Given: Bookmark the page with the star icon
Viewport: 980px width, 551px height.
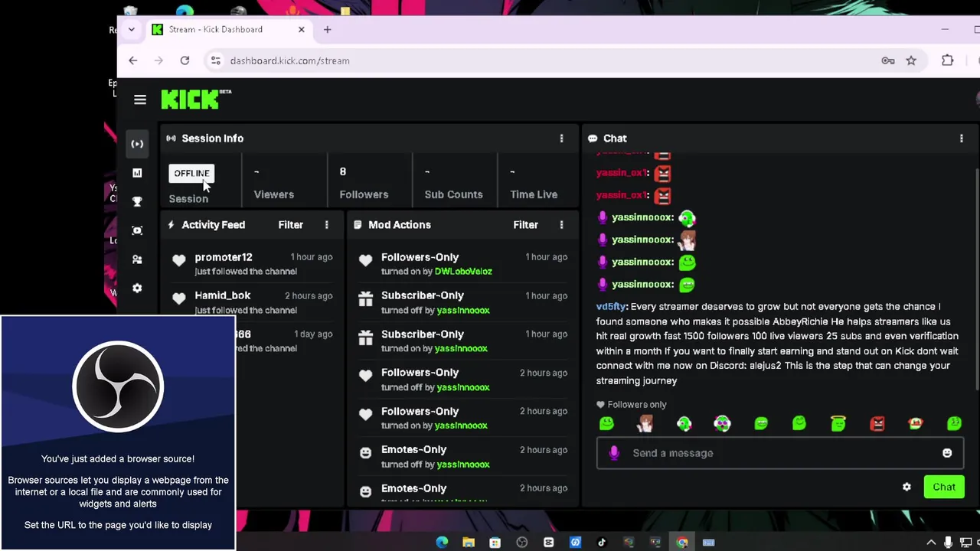Looking at the screenshot, I should point(911,60).
